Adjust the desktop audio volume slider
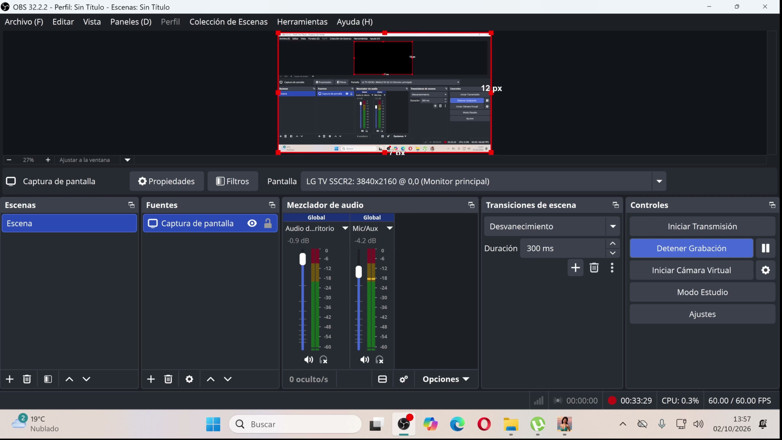The width and height of the screenshot is (782, 440). point(302,259)
